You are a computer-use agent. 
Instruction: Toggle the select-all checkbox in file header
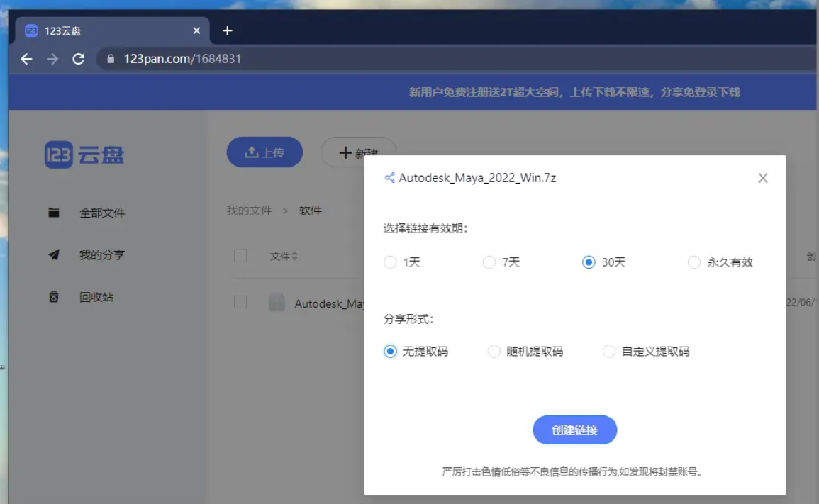coord(240,256)
